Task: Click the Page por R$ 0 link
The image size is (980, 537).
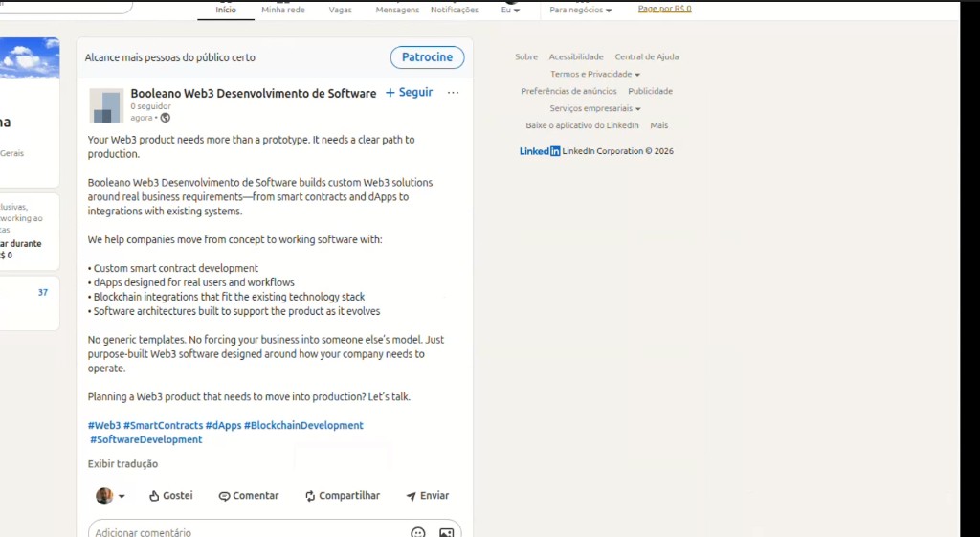Action: click(664, 9)
